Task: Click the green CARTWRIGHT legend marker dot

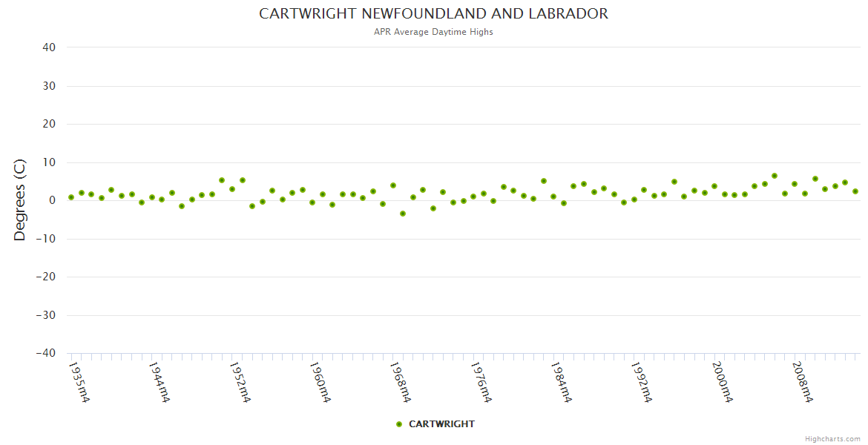Action: (399, 424)
